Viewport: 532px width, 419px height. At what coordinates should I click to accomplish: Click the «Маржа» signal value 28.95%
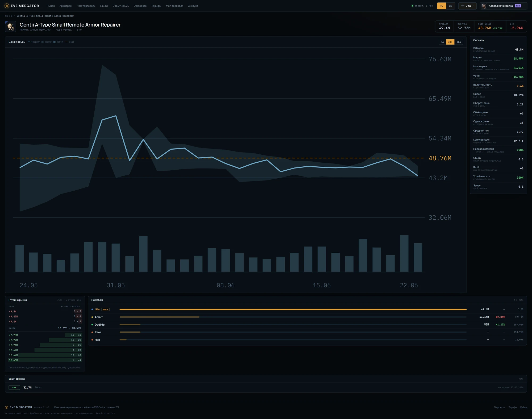(518, 59)
